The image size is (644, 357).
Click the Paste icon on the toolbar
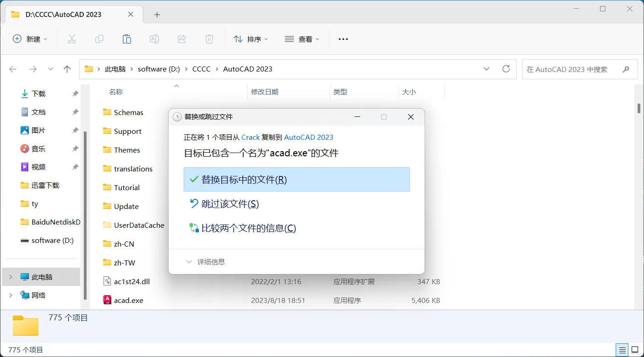[126, 39]
